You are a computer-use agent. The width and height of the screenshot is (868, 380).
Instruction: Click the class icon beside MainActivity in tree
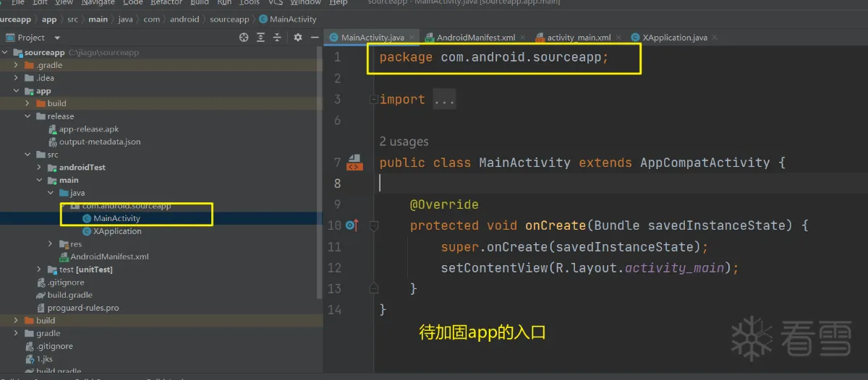pyautogui.click(x=87, y=218)
